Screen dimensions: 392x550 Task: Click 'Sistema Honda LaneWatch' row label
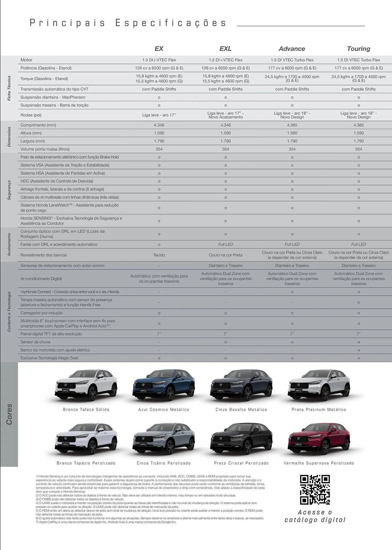click(x=70, y=208)
